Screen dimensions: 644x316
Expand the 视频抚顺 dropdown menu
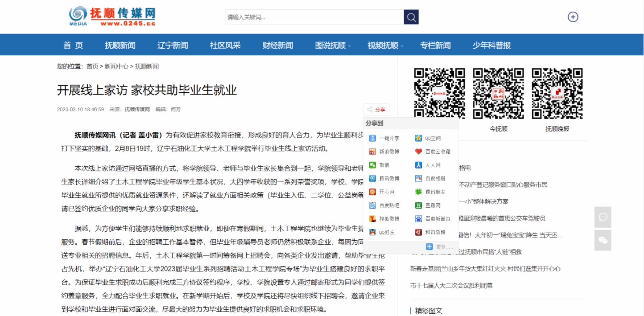pos(385,45)
